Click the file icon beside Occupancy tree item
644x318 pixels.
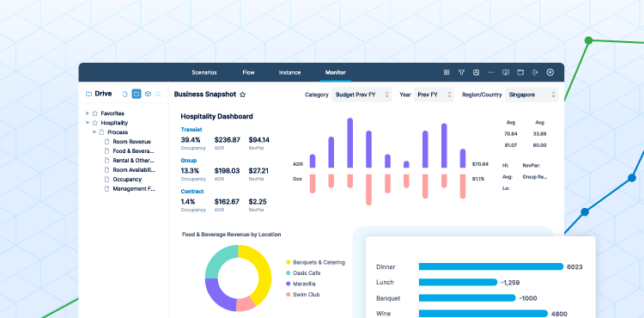107,180
